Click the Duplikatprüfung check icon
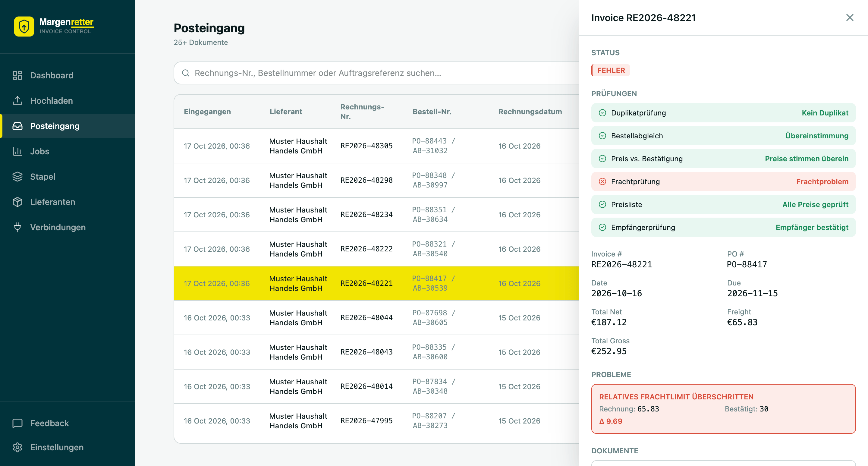The height and width of the screenshot is (466, 868). (602, 112)
